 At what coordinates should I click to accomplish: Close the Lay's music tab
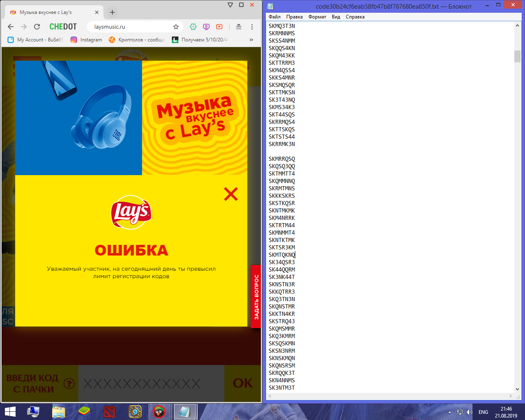97,12
